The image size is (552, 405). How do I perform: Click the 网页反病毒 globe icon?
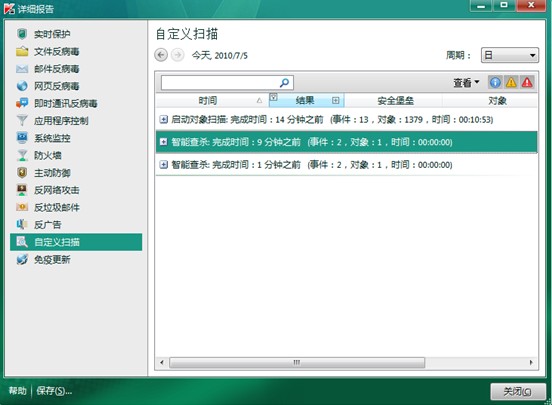pyautogui.click(x=22, y=86)
